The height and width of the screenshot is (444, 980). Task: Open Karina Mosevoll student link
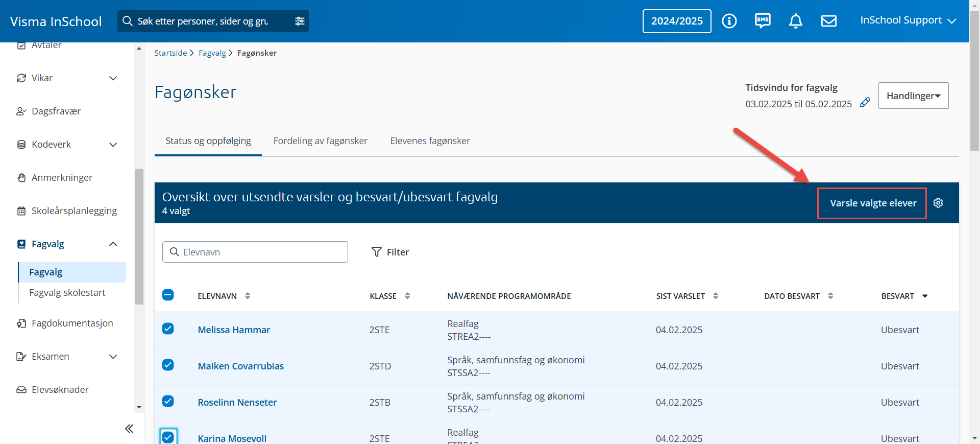coord(232,439)
